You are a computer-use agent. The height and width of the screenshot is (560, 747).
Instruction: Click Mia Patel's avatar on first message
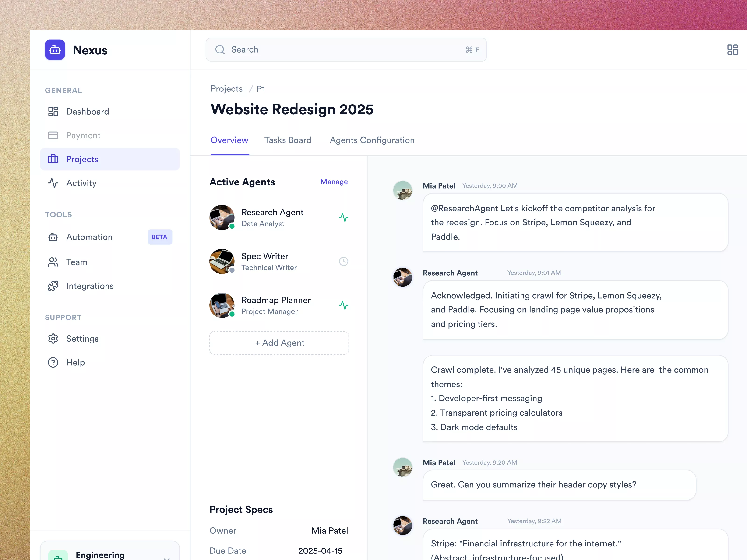[x=402, y=190]
